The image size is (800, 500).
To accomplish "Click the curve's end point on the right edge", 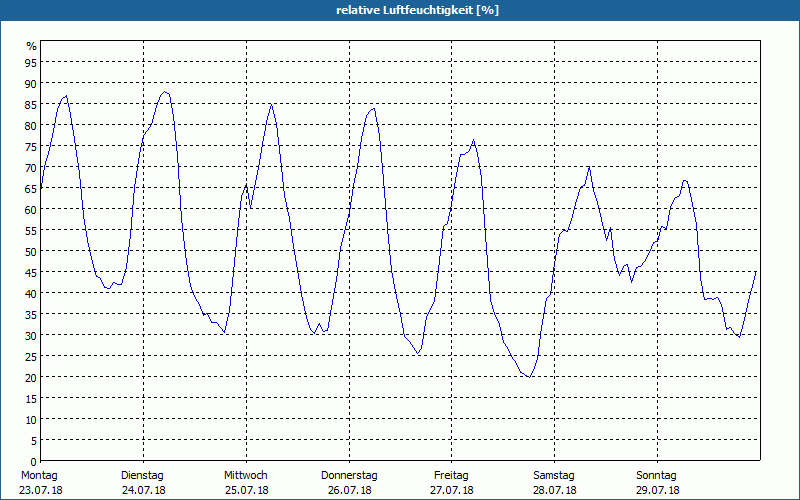I will tap(756, 271).
